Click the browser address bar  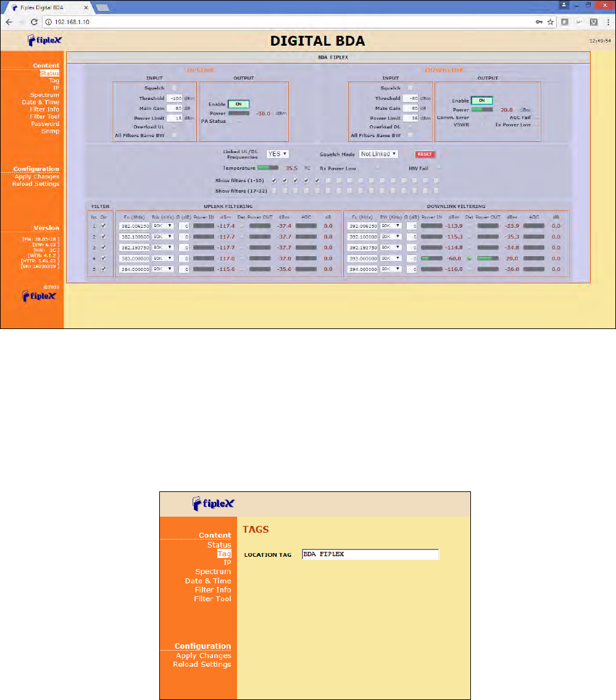290,22
